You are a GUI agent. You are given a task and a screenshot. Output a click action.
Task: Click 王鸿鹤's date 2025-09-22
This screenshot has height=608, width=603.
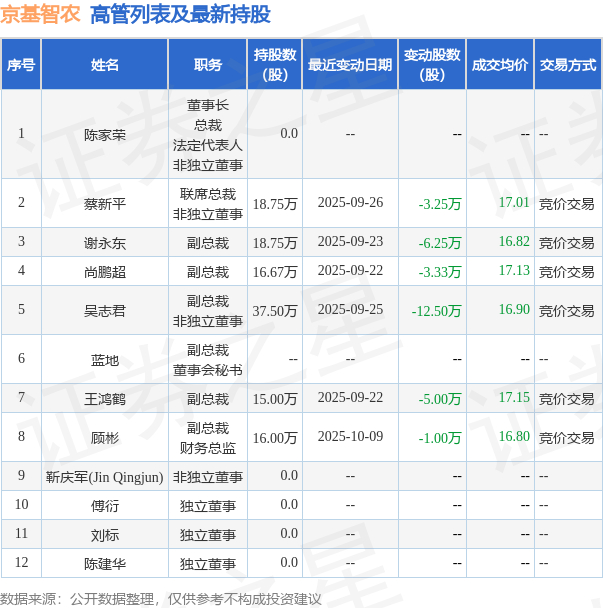click(350, 397)
